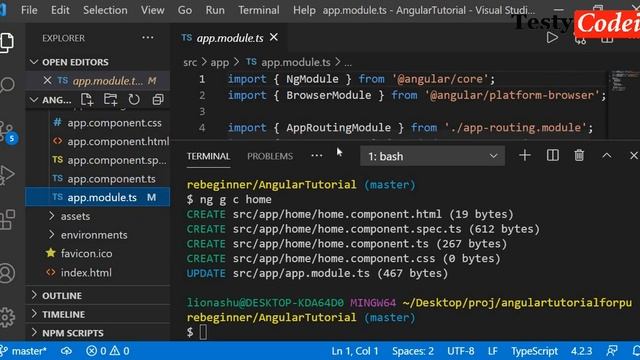The height and width of the screenshot is (360, 640).
Task: Click 'Ln 1, Col 1' cursor position
Action: pos(355,351)
